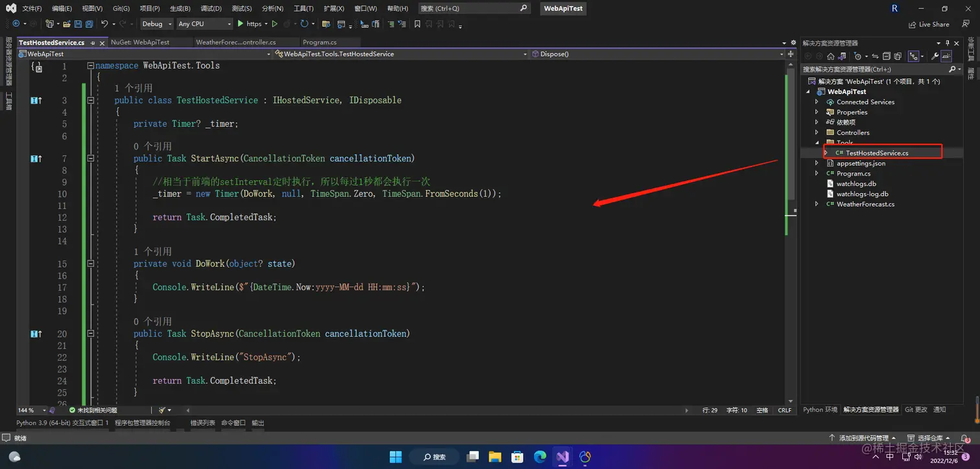Viewport: 980px width, 469px height.
Task: Toggle the Preview Selected Items button
Action: 946,56
